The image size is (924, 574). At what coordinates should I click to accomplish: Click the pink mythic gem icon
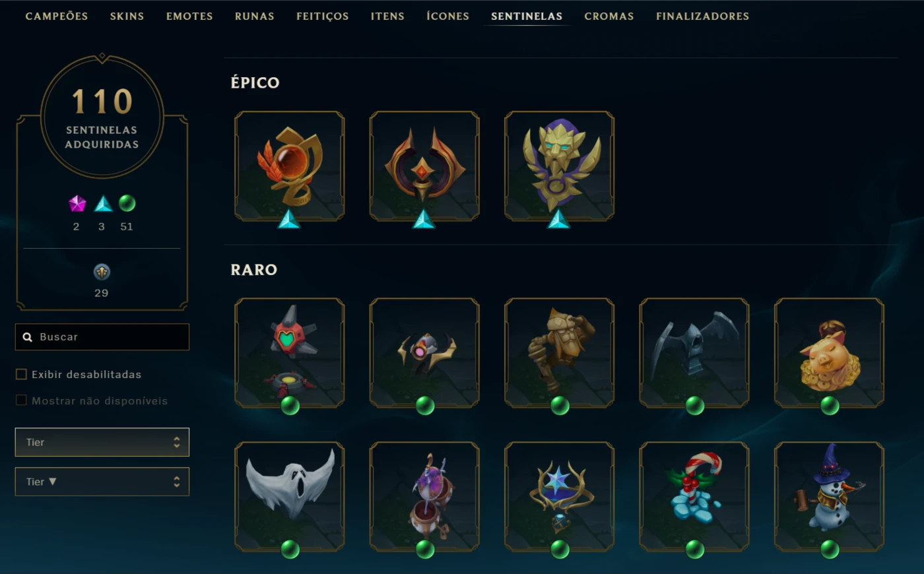click(77, 203)
